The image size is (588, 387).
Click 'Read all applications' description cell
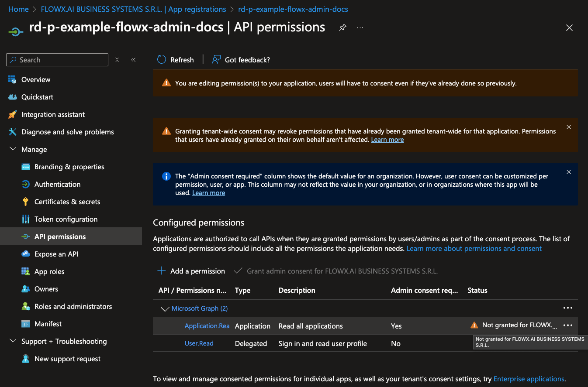311,326
